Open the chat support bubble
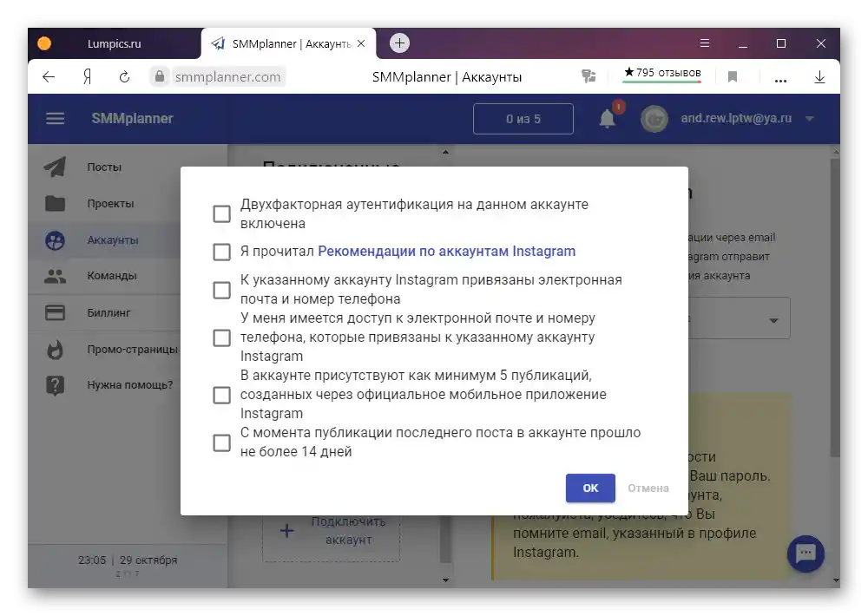This screenshot has height=616, width=868. click(806, 554)
